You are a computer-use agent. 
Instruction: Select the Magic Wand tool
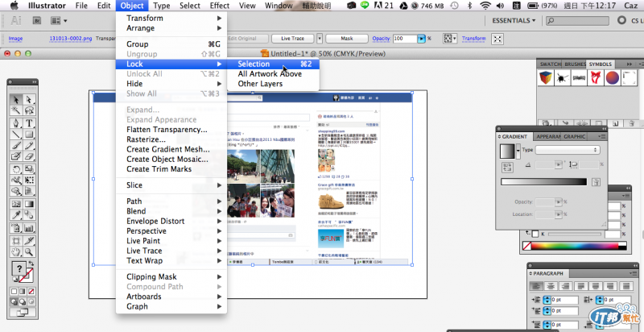pos(16,110)
